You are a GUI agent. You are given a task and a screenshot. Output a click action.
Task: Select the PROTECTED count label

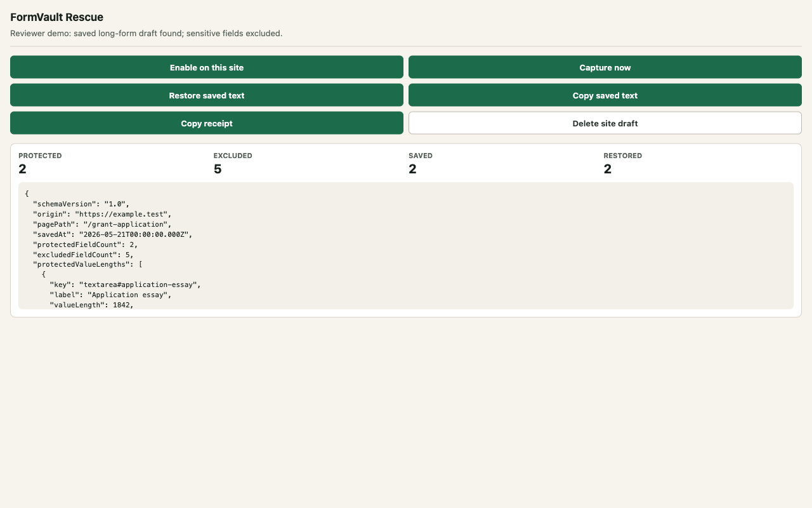pos(40,156)
